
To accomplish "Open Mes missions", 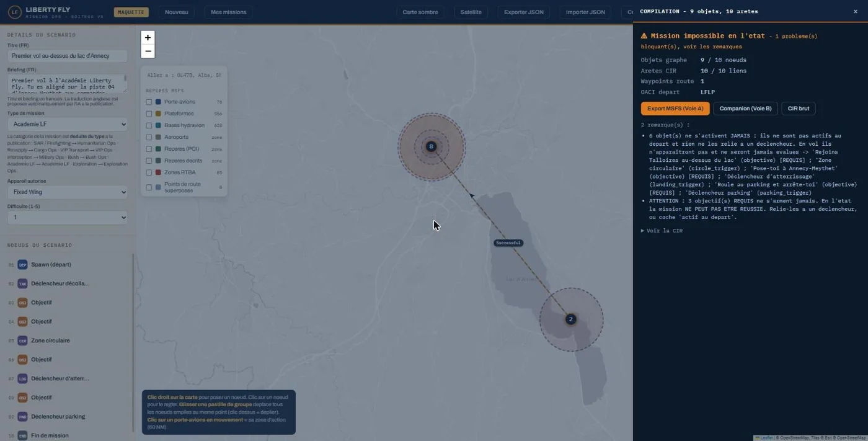I will (229, 12).
